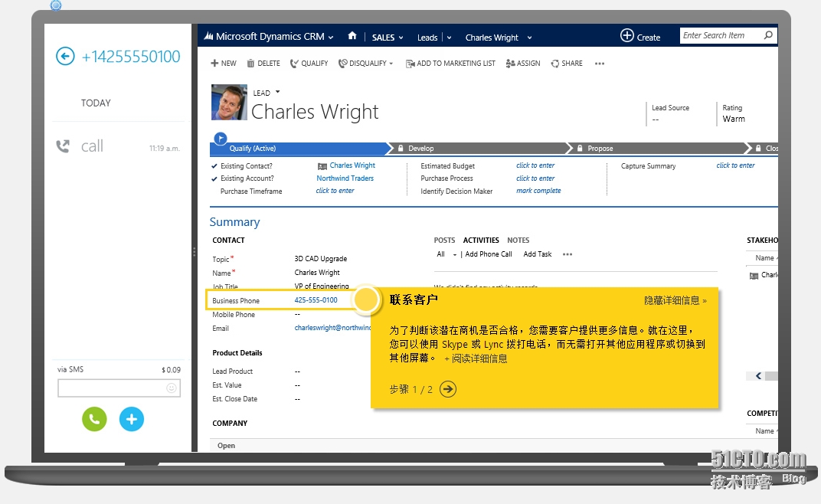The height and width of the screenshot is (504, 821).
Task: Click ASSIGN command
Action: (x=522, y=64)
